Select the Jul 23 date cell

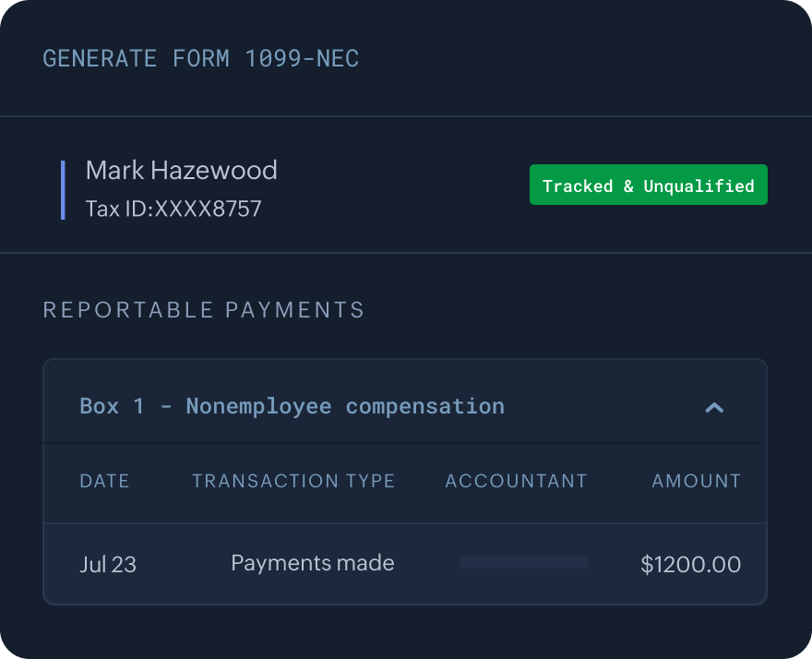point(108,565)
